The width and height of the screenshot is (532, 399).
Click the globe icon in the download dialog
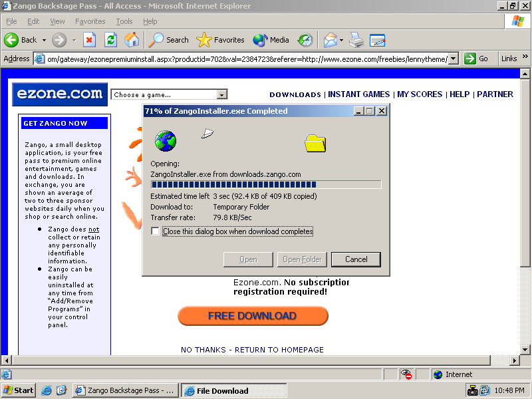click(166, 141)
